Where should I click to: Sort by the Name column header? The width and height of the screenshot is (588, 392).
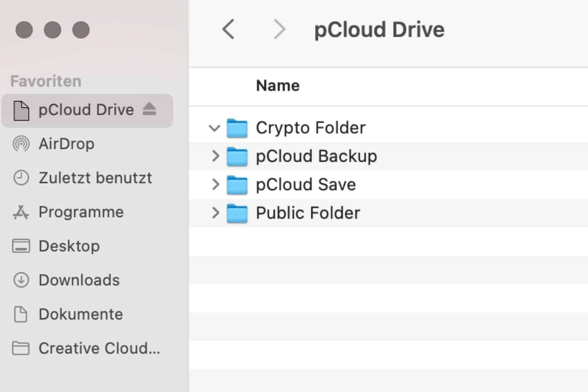coord(278,85)
